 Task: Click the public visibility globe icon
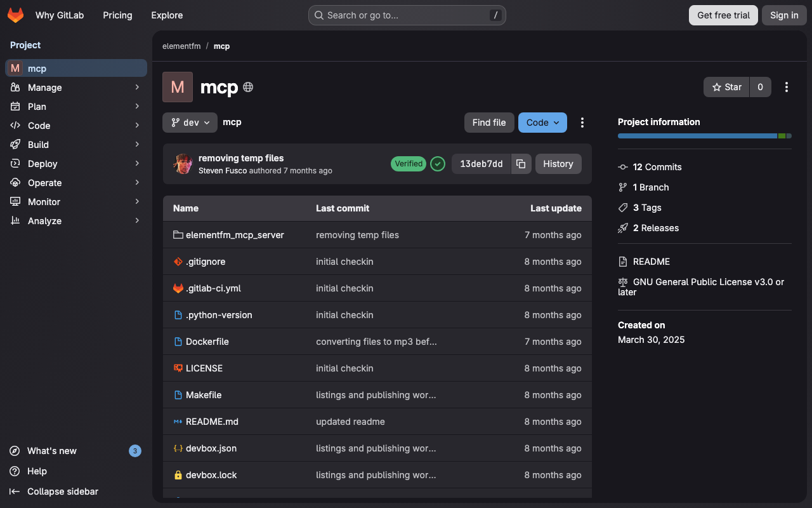tap(248, 87)
